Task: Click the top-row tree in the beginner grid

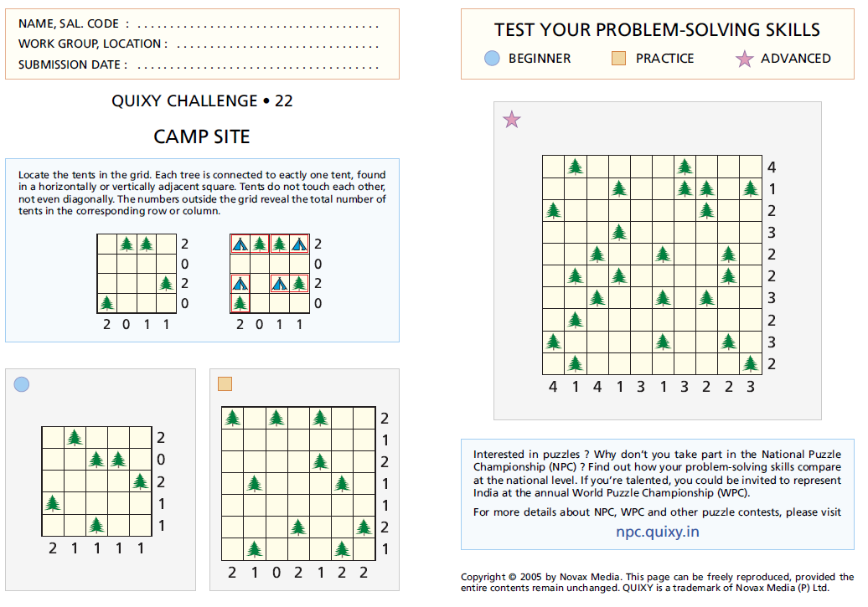Action: coord(75,437)
